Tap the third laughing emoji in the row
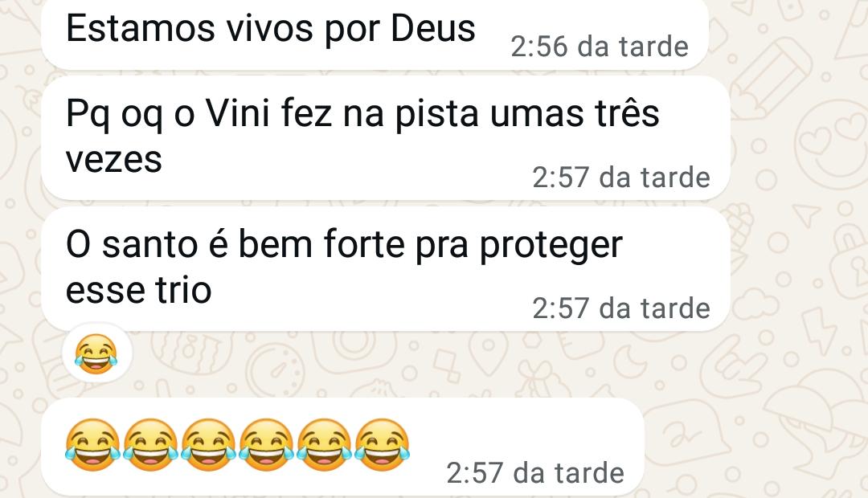 [x=209, y=445]
